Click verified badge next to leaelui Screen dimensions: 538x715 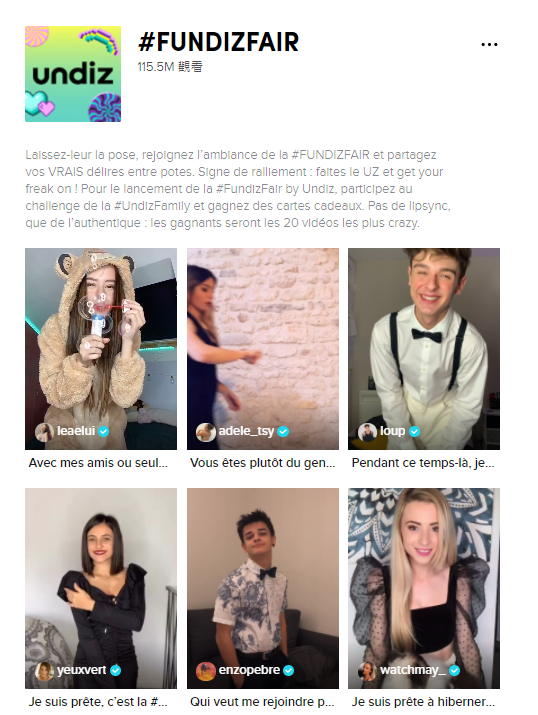103,431
